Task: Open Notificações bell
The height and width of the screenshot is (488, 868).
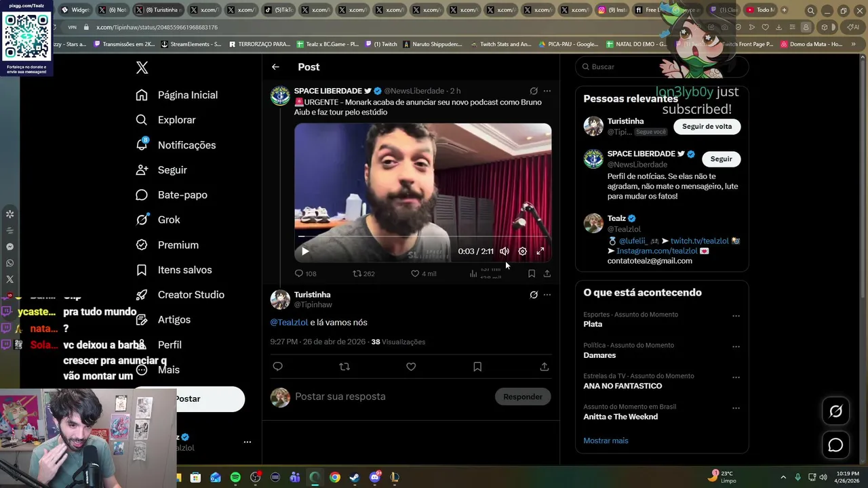Action: click(176, 145)
